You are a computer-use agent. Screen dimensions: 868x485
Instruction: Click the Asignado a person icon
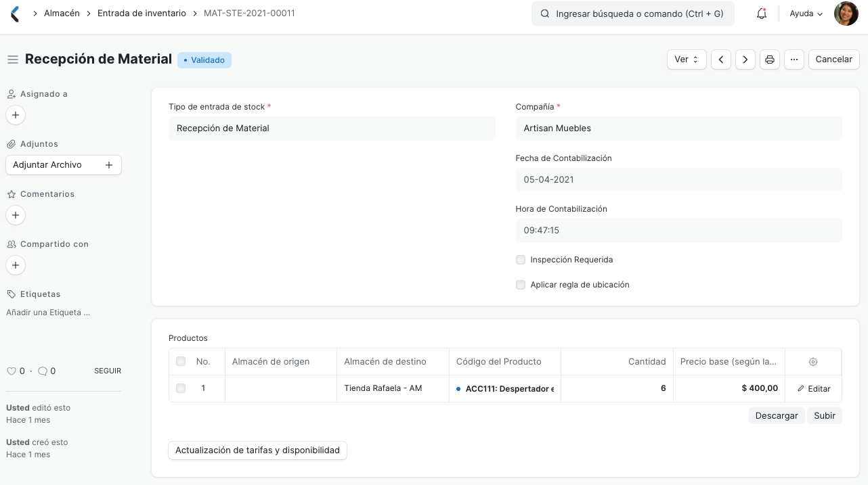(x=11, y=94)
